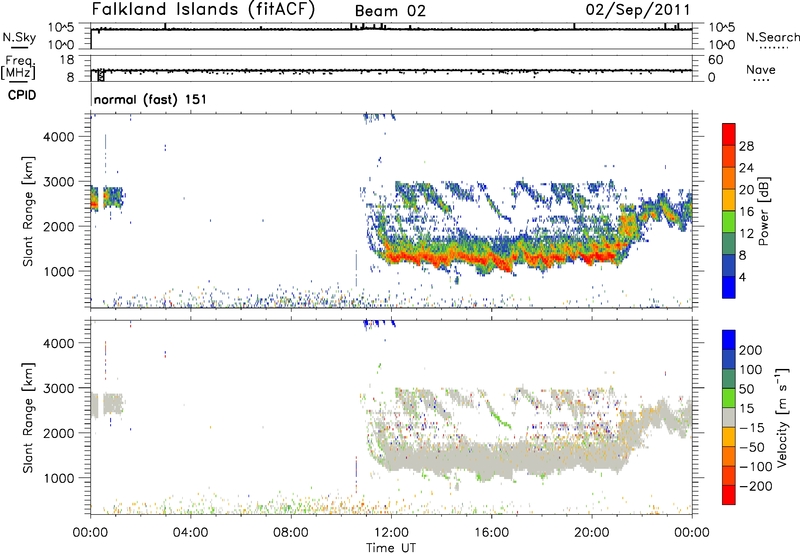Click the strong red backscatter band at 16:00
Screen dimensions: 800x554
[492, 260]
